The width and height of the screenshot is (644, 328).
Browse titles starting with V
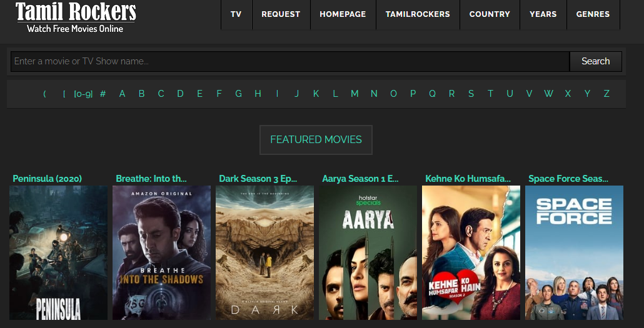529,94
